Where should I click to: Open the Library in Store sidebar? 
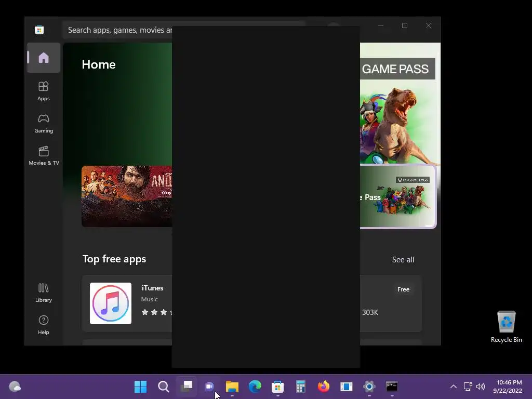click(44, 293)
